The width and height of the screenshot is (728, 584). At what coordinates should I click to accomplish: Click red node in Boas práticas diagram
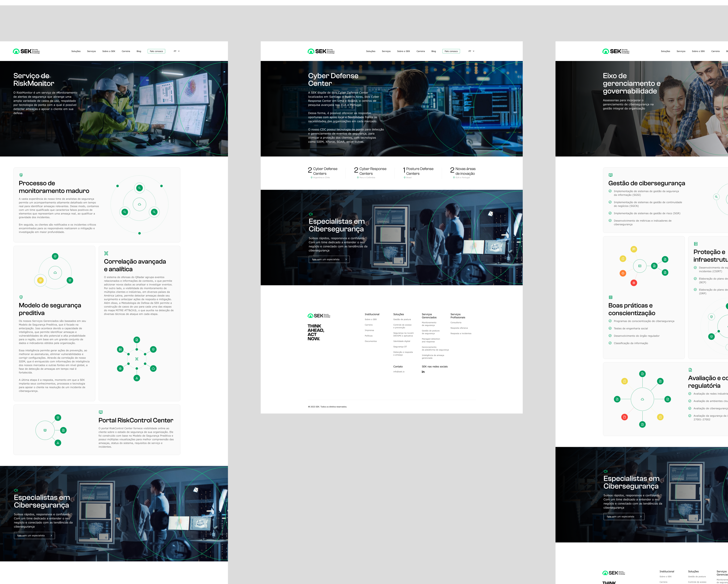coord(634,283)
